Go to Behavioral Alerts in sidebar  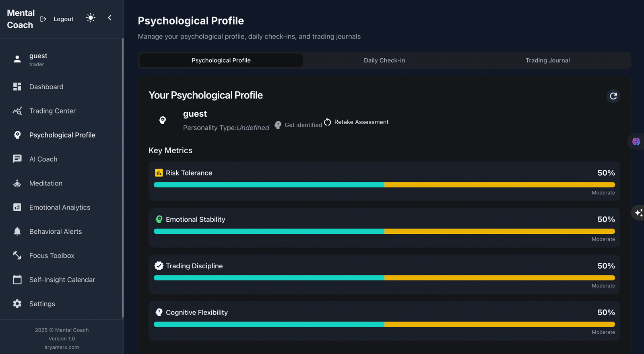pos(56,232)
